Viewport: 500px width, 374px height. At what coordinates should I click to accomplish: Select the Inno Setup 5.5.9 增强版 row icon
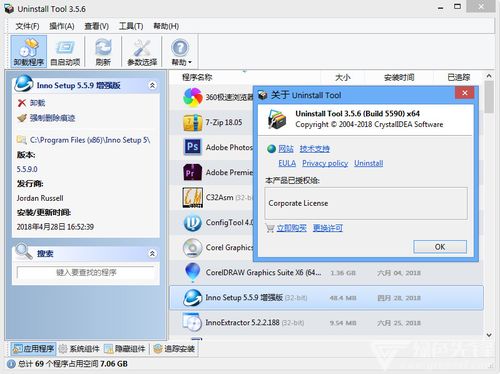[x=193, y=298]
